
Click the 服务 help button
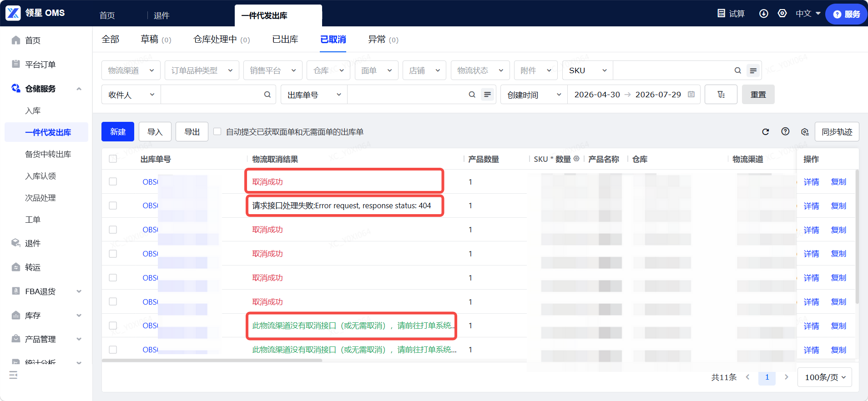click(846, 14)
